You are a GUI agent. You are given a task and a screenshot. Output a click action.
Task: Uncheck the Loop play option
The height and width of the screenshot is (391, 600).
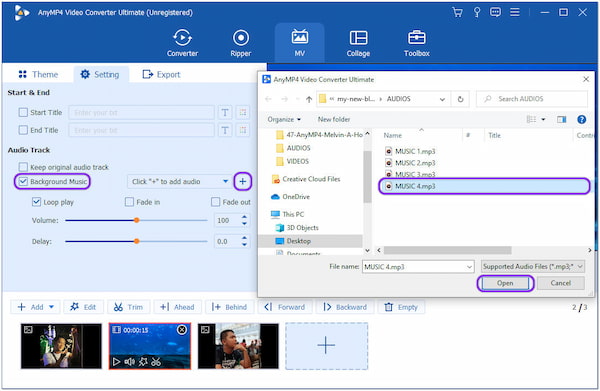click(x=36, y=202)
